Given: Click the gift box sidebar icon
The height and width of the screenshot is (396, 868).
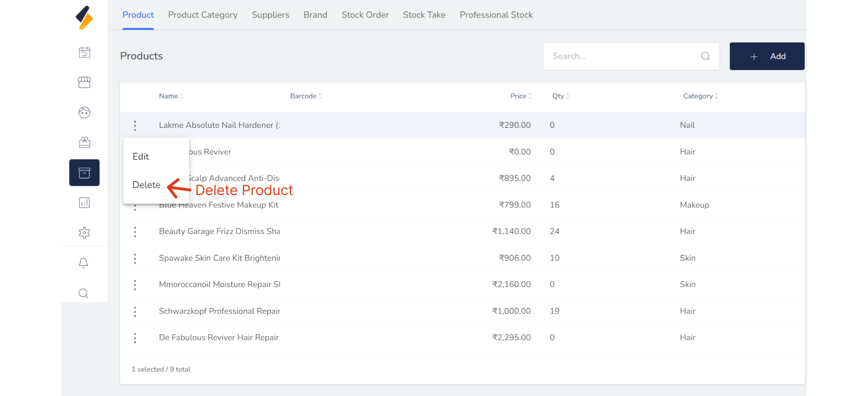Looking at the screenshot, I should click(x=84, y=143).
